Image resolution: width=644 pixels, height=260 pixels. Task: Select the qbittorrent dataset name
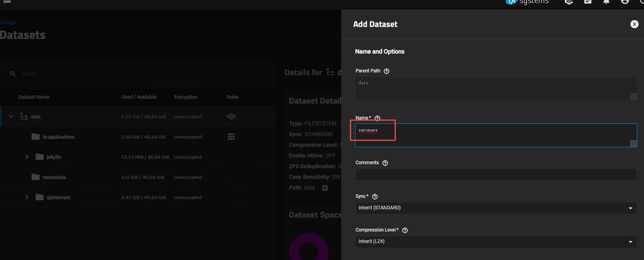[x=58, y=197]
